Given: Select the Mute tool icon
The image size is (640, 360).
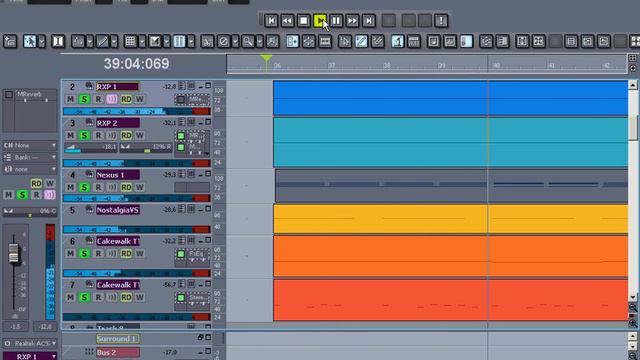Looking at the screenshot, I should (224, 41).
